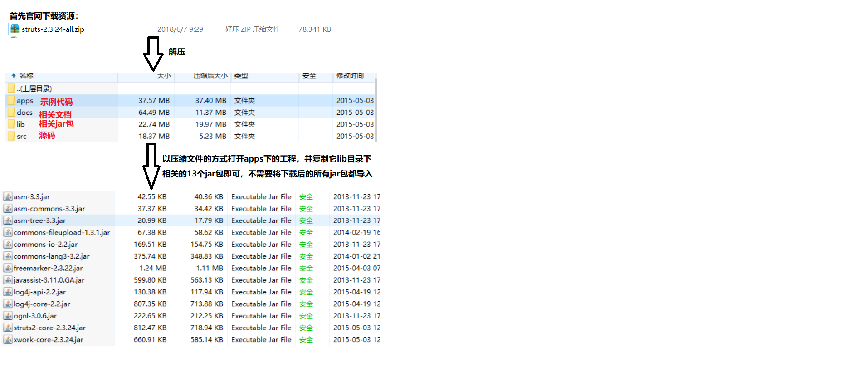868x387 pixels.
Task: Select the struts2-core-2.3.24.jar file name
Action: pos(49,328)
